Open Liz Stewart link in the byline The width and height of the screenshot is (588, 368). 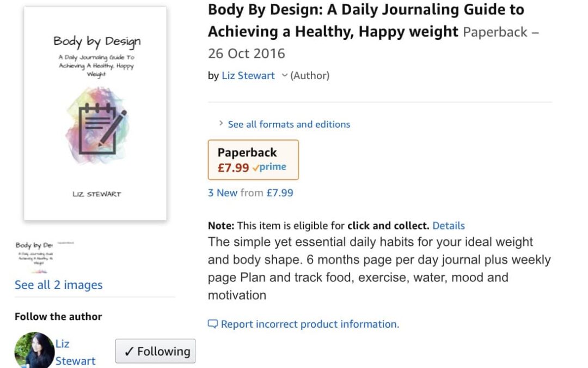click(248, 76)
